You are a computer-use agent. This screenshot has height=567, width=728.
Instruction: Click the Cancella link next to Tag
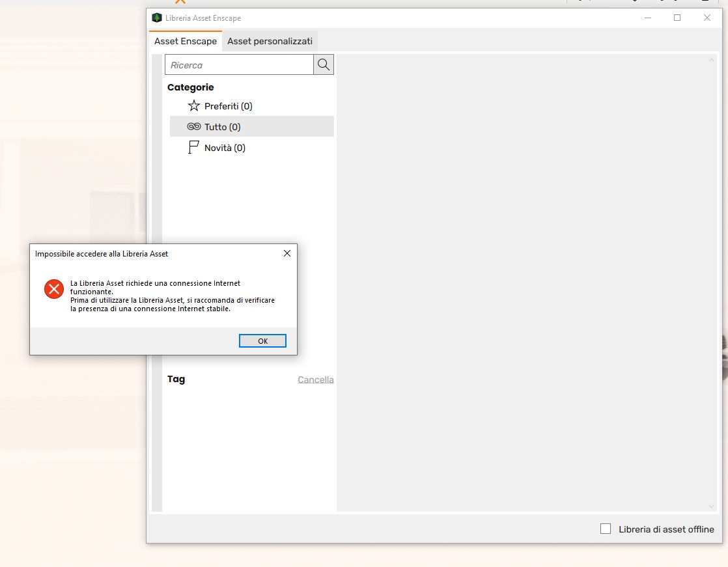tap(316, 380)
